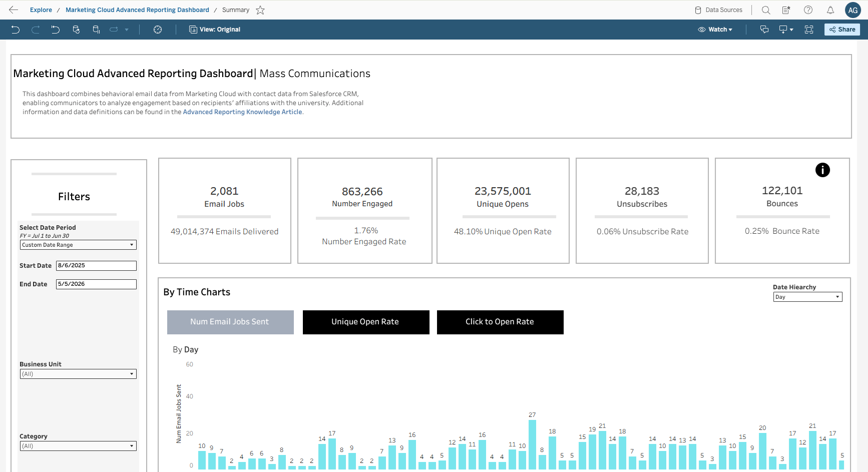The image size is (868, 472).
Task: Expand the replay speed dropdown arrow
Action: pos(127,30)
